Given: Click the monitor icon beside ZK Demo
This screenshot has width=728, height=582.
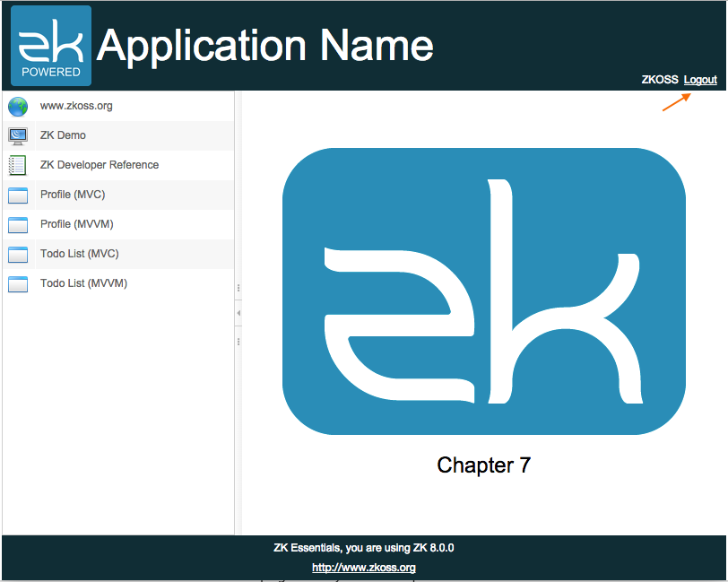Looking at the screenshot, I should tap(18, 136).
